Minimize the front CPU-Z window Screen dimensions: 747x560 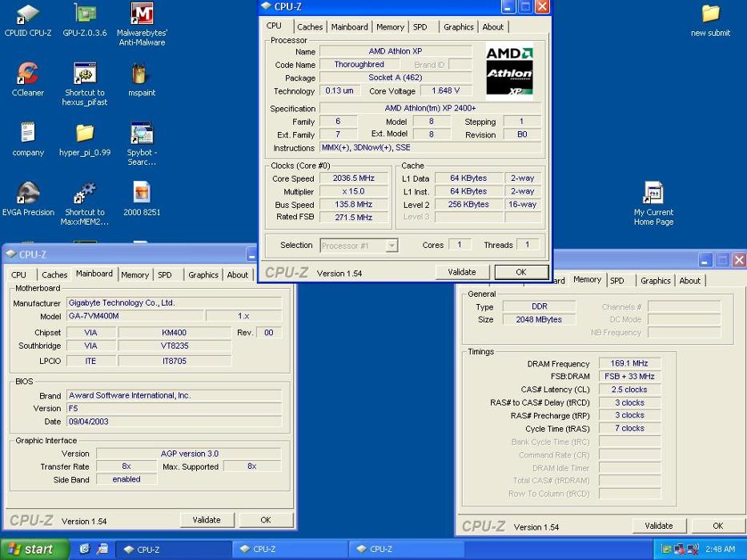click(x=508, y=6)
